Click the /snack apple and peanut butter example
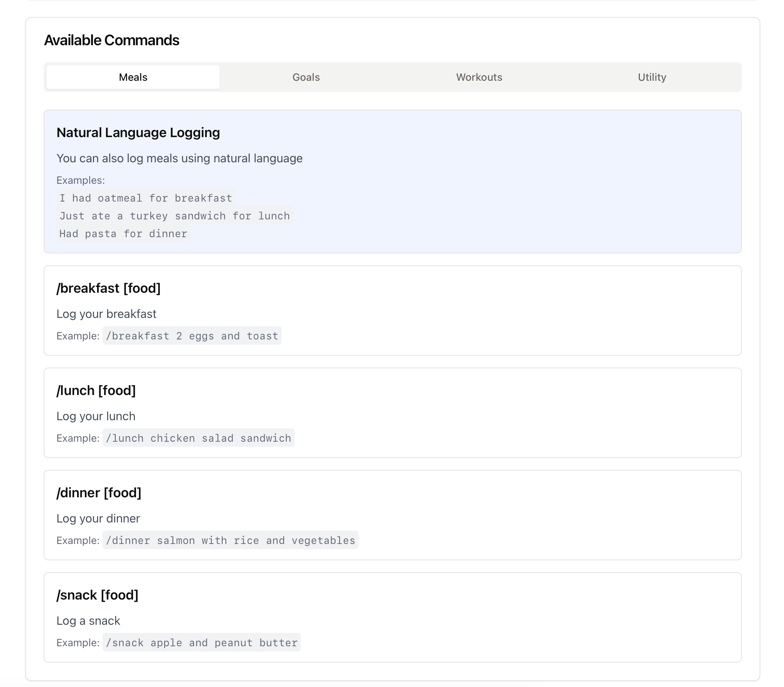The width and height of the screenshot is (784, 687). coord(202,643)
